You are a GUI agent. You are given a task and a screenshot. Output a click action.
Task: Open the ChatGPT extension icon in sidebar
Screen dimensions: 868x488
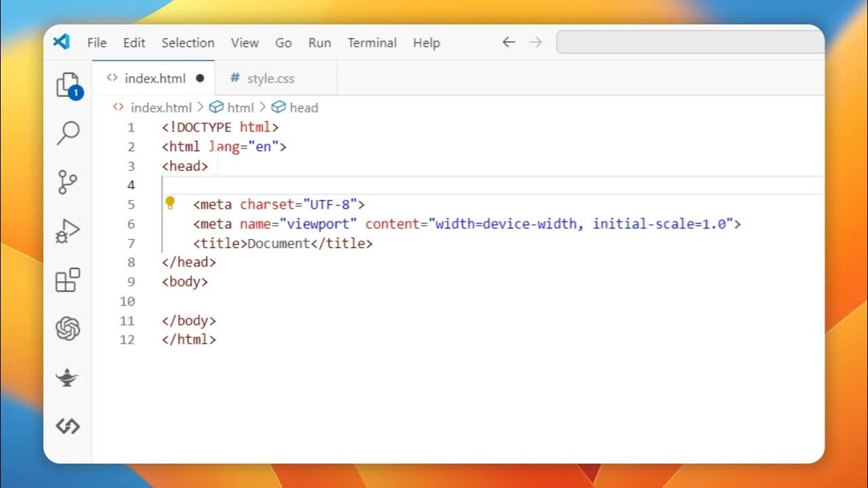(x=68, y=329)
